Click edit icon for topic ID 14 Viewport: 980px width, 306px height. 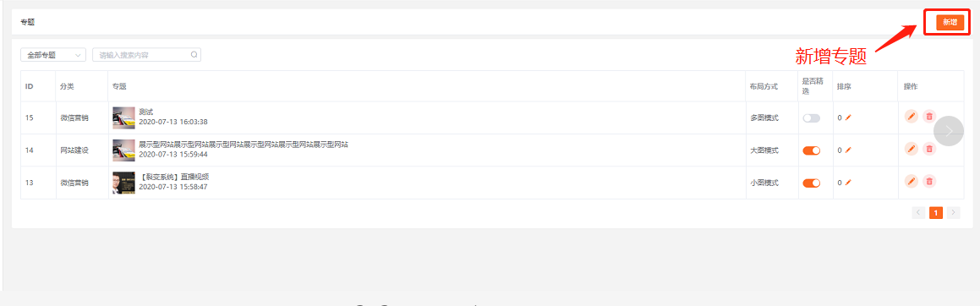point(912,149)
